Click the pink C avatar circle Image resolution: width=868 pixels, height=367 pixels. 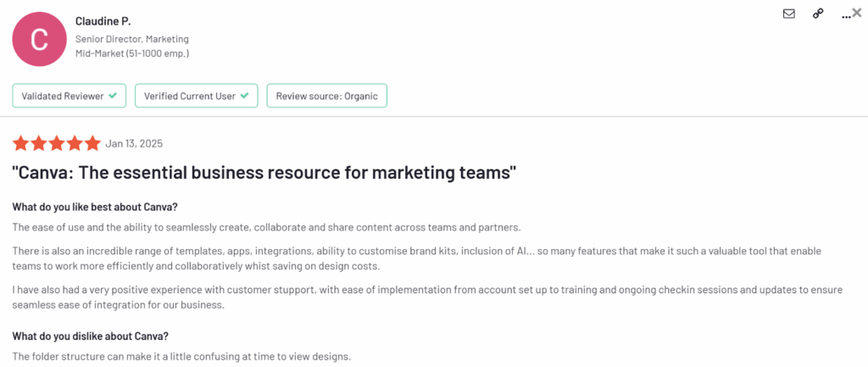click(x=38, y=39)
